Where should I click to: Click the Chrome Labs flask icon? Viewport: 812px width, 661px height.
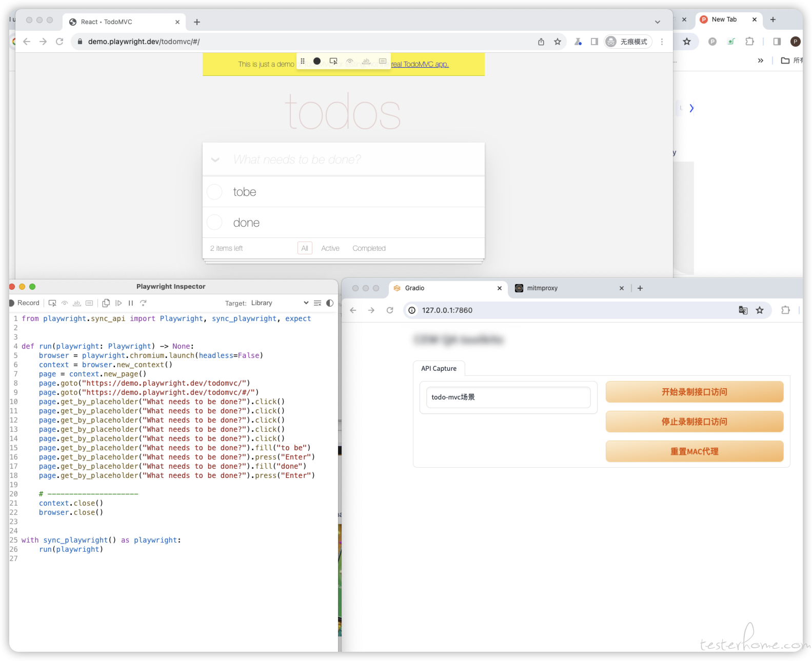[578, 42]
